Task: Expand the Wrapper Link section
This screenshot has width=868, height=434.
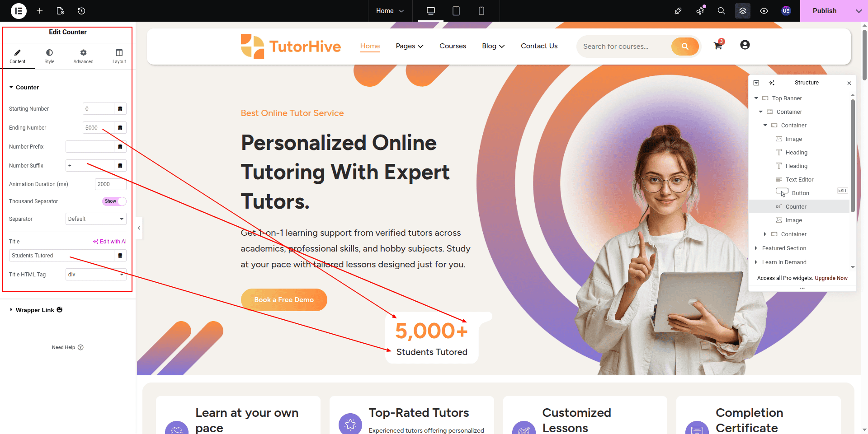Action: coord(35,310)
